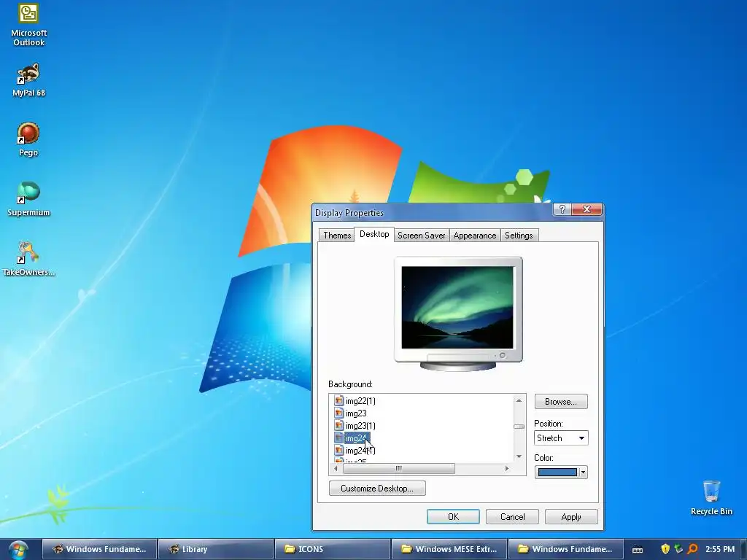The height and width of the screenshot is (560, 747).
Task: Switch to the Screen Saver tab
Action: (x=421, y=236)
